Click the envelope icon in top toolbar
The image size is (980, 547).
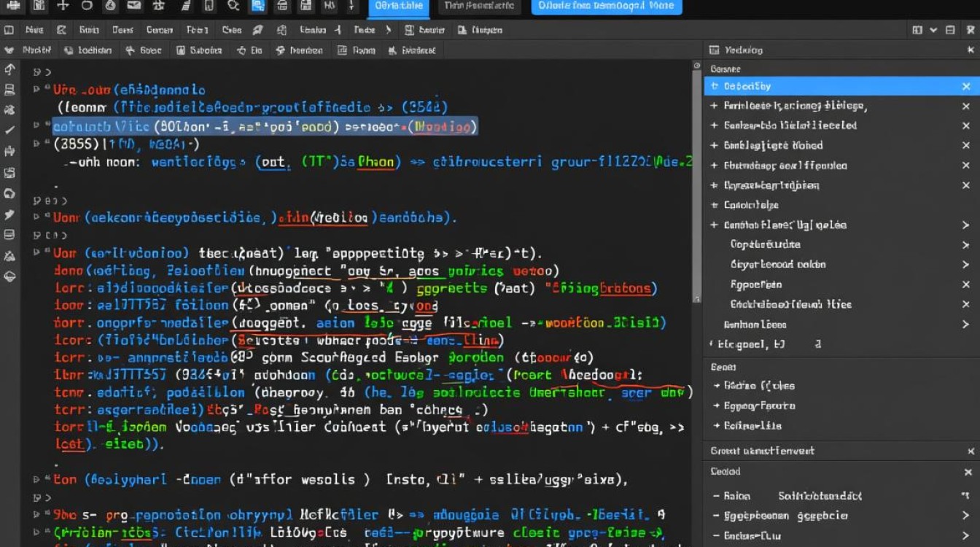tap(133, 6)
